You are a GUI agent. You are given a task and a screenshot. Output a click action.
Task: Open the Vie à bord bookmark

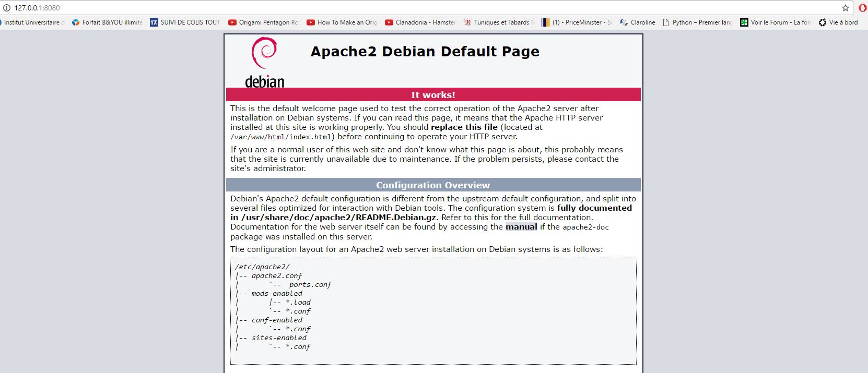click(x=838, y=22)
